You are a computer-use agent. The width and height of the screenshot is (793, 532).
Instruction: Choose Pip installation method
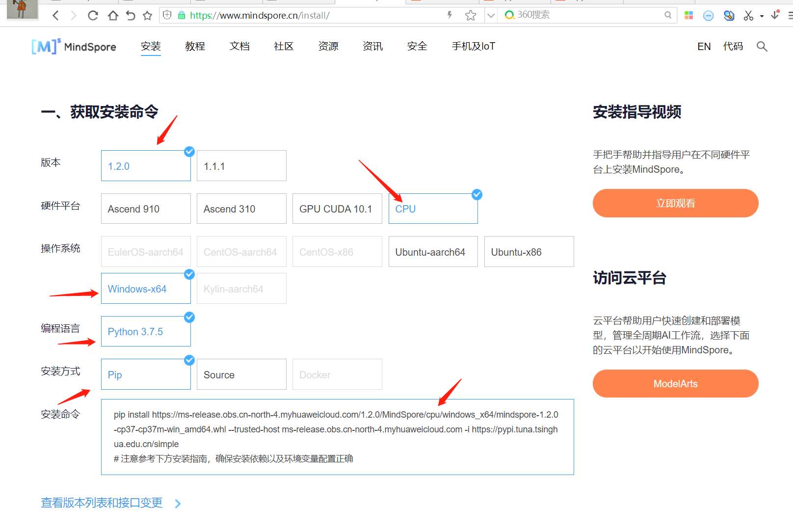[146, 374]
